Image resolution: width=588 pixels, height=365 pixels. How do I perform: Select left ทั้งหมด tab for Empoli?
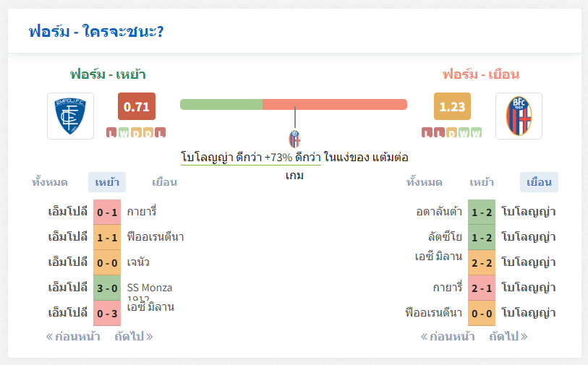tap(49, 182)
